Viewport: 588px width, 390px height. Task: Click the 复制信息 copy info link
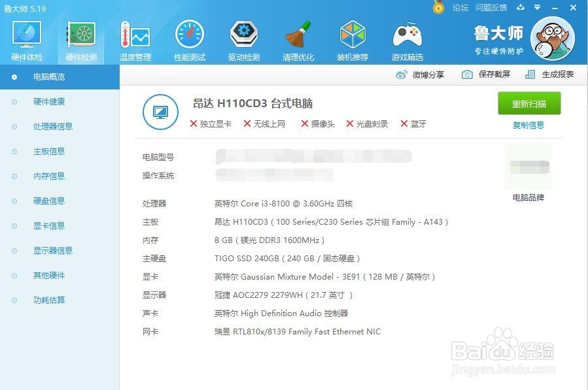(528, 125)
